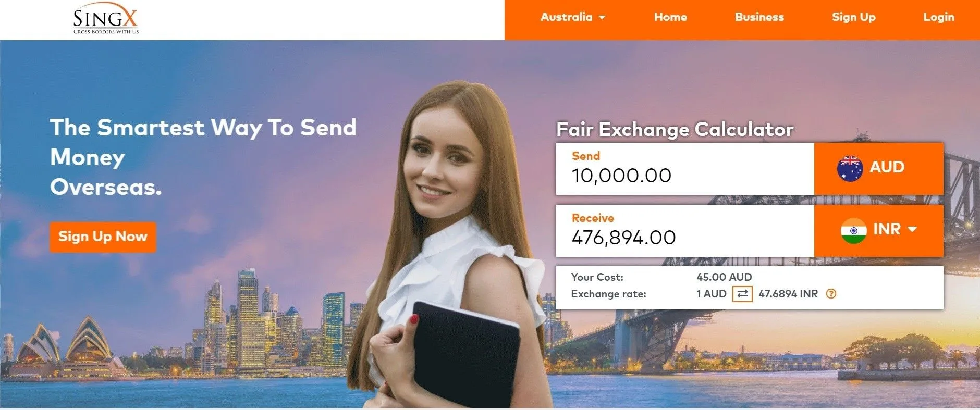The width and height of the screenshot is (980, 410).
Task: Click the Australian flag icon
Action: coord(850,168)
